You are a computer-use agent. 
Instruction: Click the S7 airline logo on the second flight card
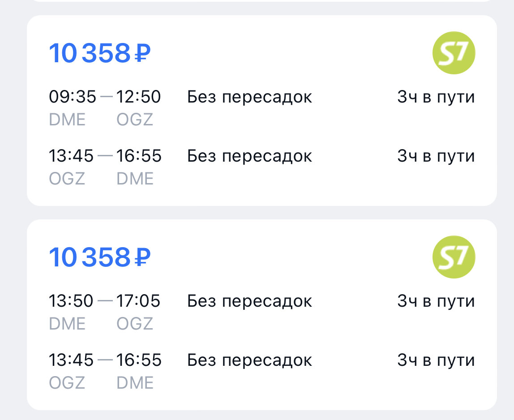453,256
